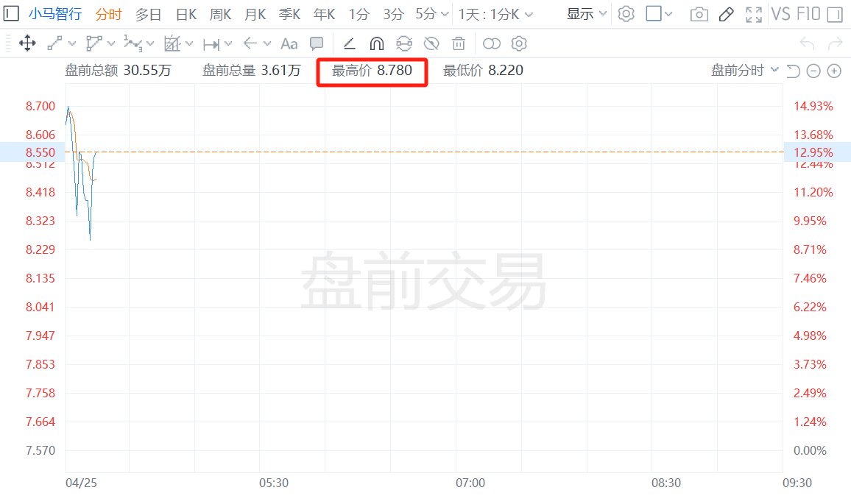Click the 07:00 time axis label

coord(470,483)
